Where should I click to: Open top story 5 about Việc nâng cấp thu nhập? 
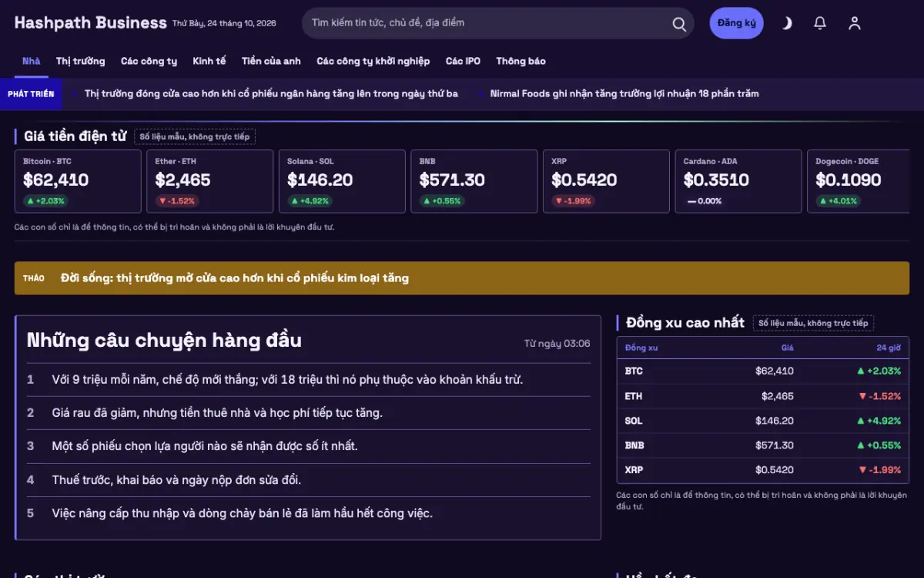309,512
